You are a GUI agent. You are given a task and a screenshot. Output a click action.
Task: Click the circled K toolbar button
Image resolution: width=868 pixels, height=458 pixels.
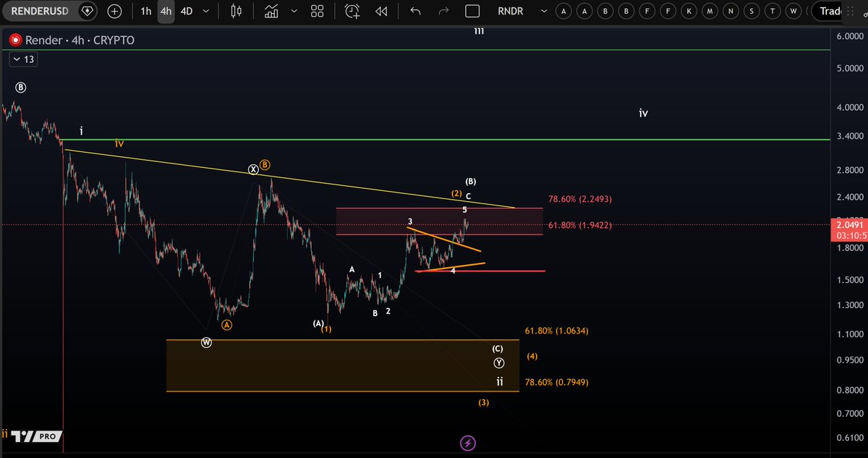tap(689, 12)
